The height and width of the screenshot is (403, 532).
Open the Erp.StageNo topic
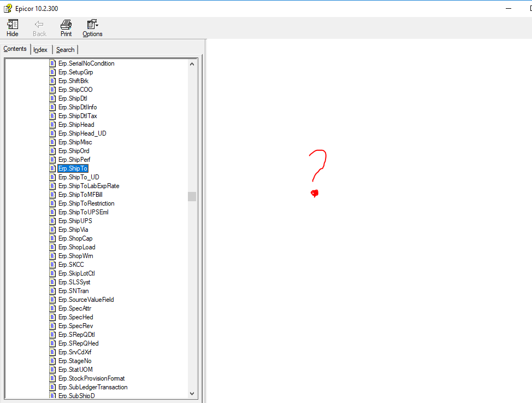coord(75,361)
